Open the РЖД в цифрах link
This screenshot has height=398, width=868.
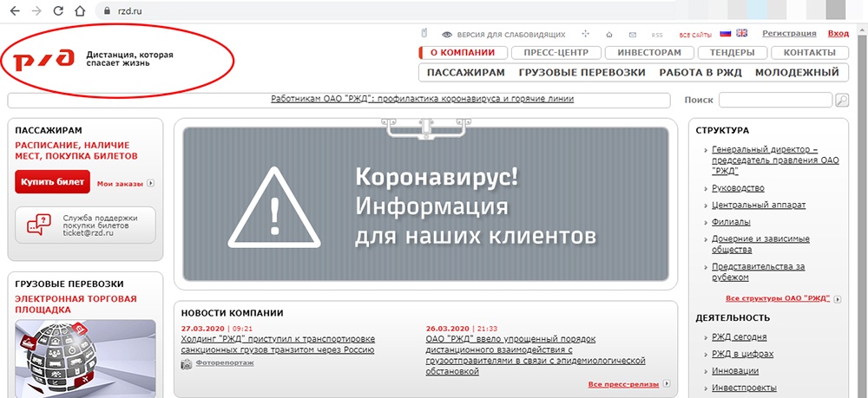point(742,354)
